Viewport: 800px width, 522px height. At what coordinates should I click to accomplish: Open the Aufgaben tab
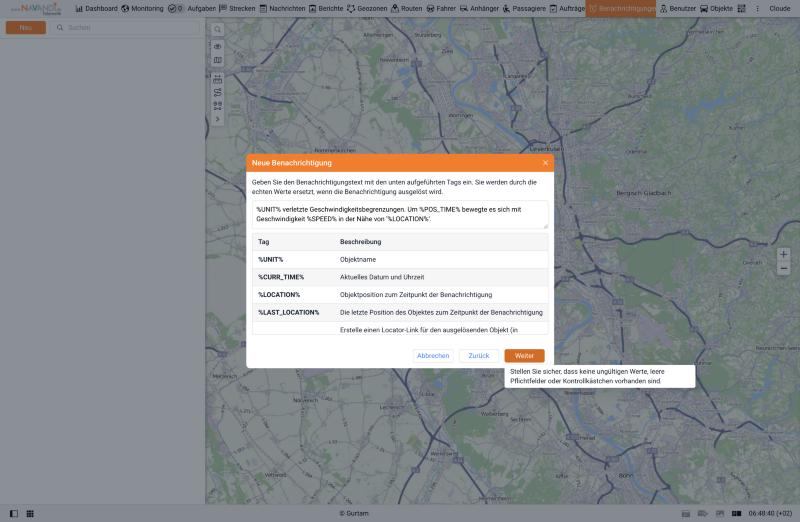[x=192, y=9]
